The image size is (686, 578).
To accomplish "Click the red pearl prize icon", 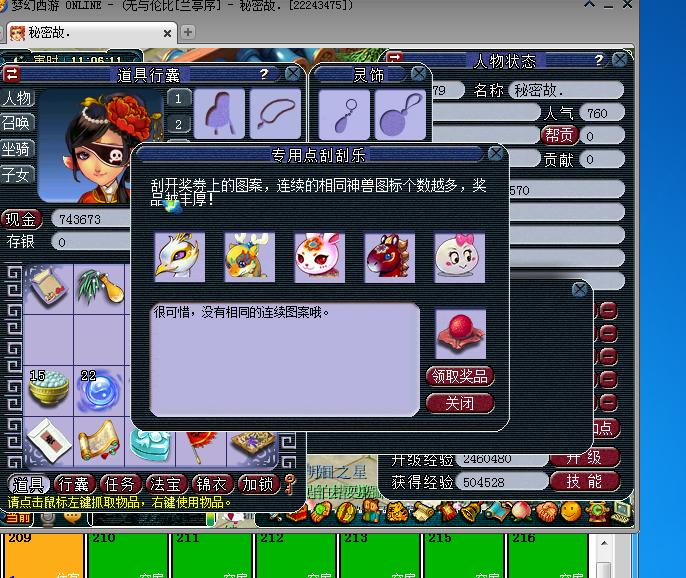I will 460,334.
